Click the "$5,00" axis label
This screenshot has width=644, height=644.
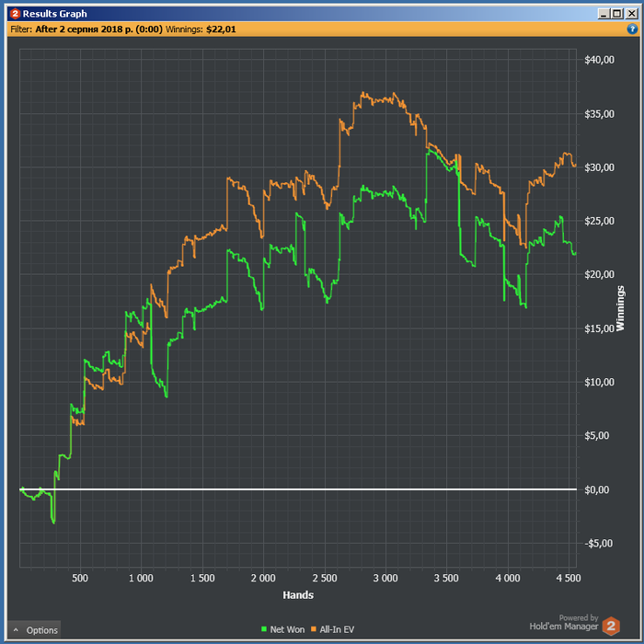(x=597, y=435)
